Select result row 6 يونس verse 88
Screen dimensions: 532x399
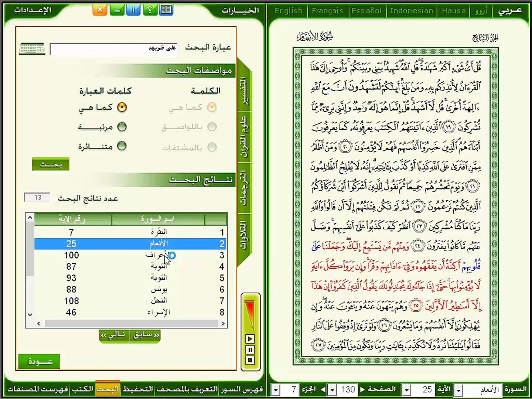coord(130,290)
